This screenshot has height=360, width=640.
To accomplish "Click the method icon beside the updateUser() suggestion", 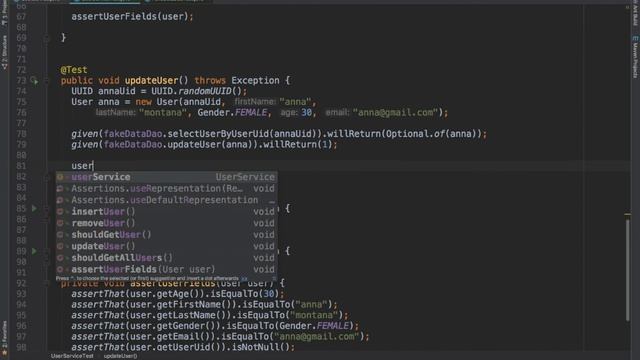I will [x=60, y=246].
